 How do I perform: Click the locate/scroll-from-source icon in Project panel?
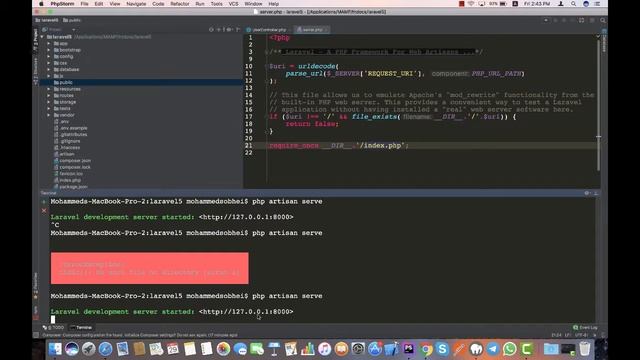tap(211, 29)
